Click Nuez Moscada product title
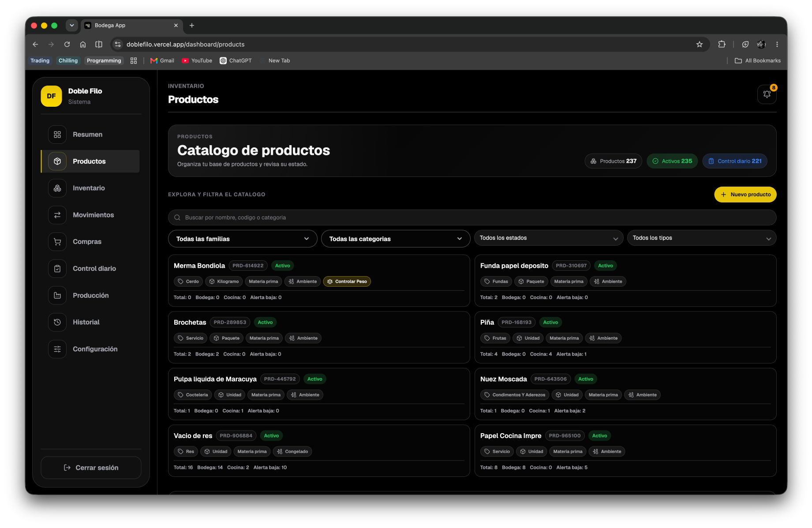Image resolution: width=812 pixels, height=528 pixels. [503, 379]
